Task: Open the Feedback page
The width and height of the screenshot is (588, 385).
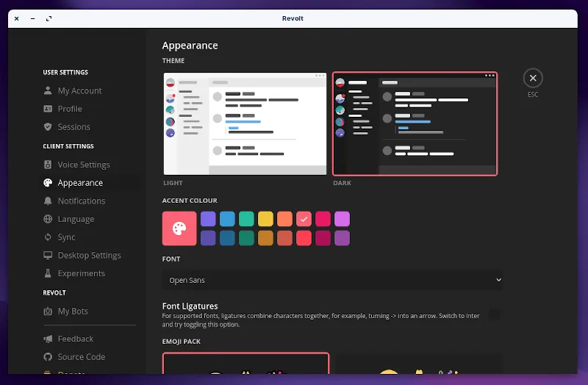Action: coord(76,339)
